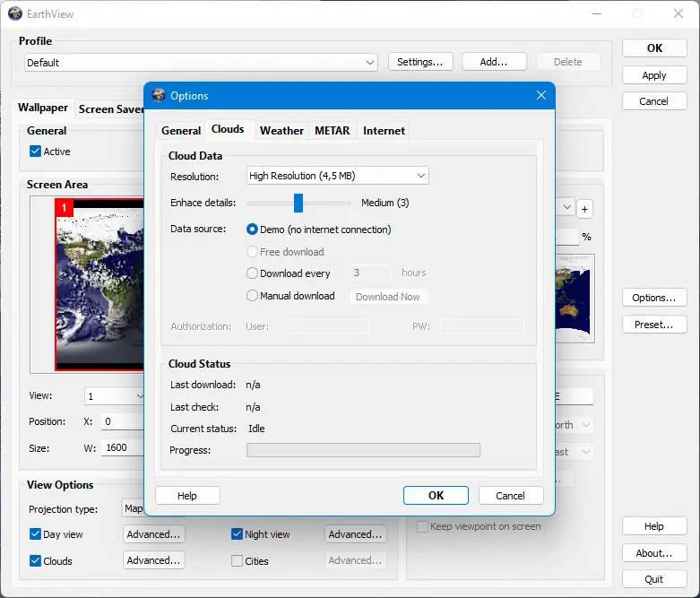Click the Add... profile button

494,62
